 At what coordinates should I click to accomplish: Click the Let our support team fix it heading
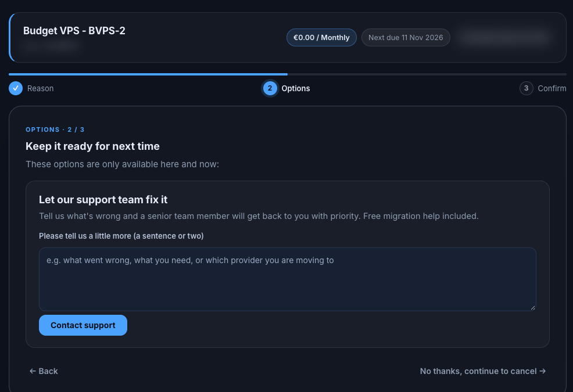click(x=103, y=199)
